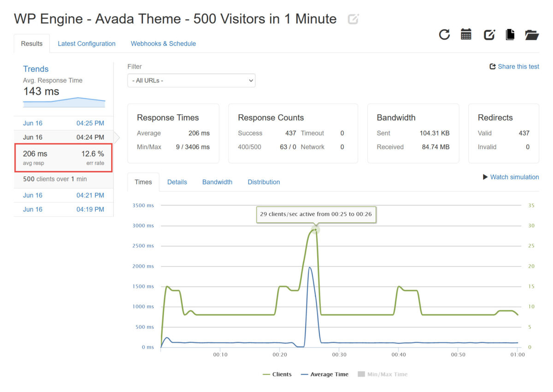The width and height of the screenshot is (553, 392).
Task: Switch to the Distribution tab
Action: [x=264, y=182]
